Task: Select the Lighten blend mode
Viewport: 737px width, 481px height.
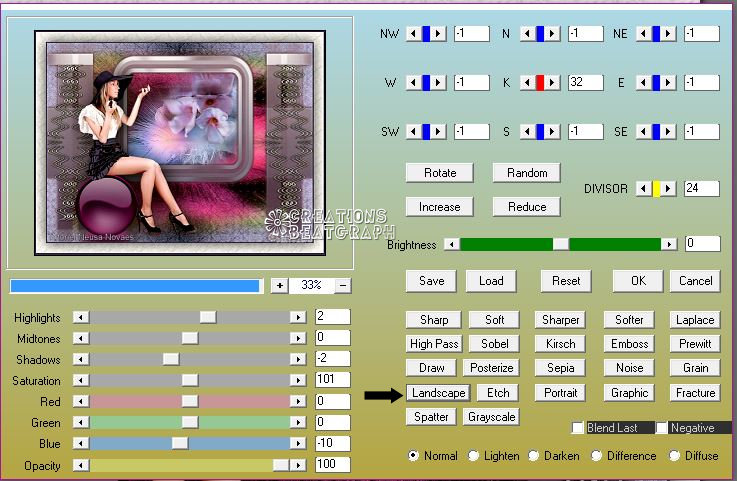Action: (x=473, y=456)
